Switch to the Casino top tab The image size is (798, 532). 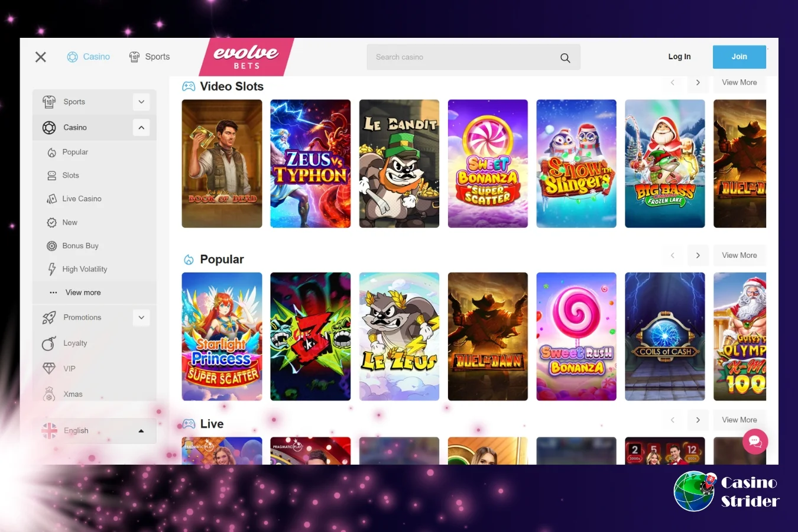[x=89, y=57]
